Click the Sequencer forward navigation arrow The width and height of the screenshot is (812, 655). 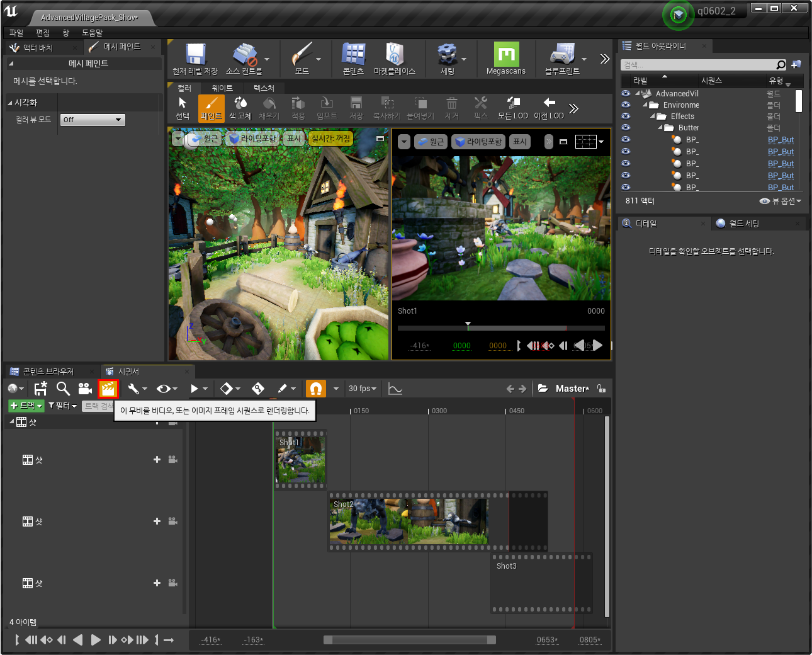coord(522,389)
